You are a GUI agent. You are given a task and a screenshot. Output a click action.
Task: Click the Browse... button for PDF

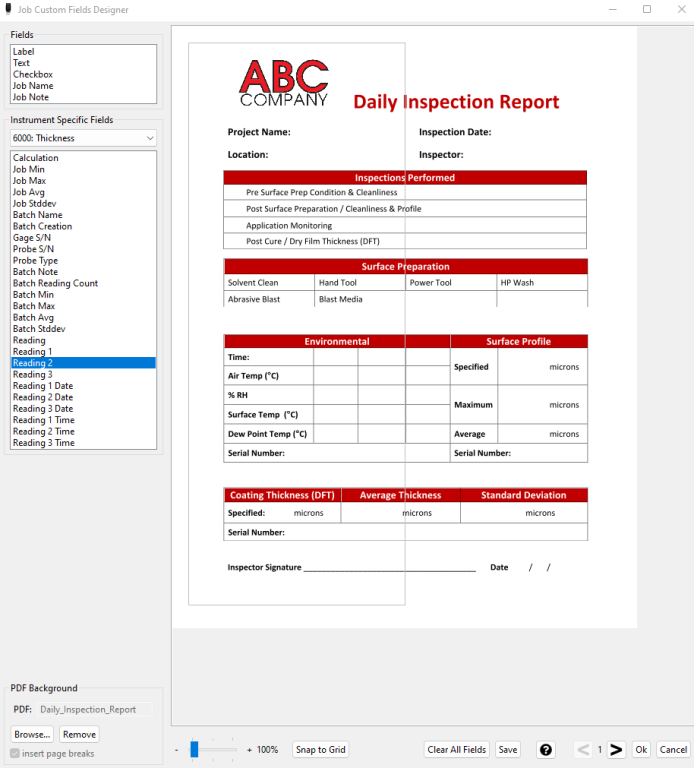(32, 734)
